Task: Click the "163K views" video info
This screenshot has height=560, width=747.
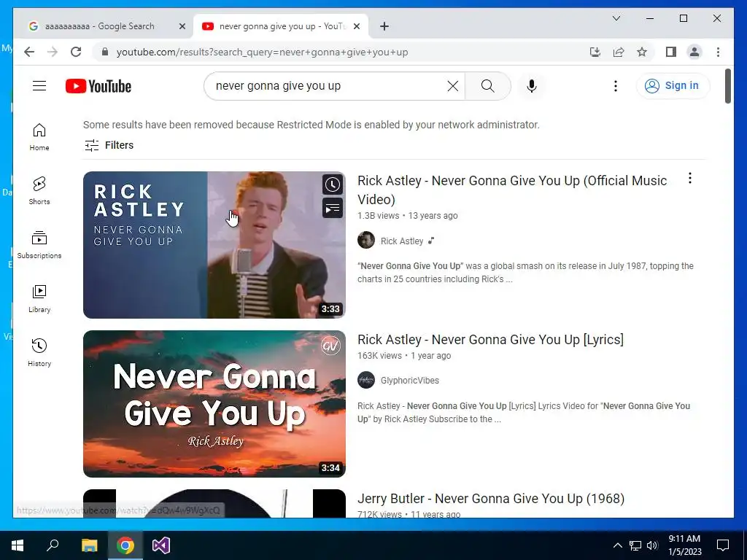Action: pos(379,356)
